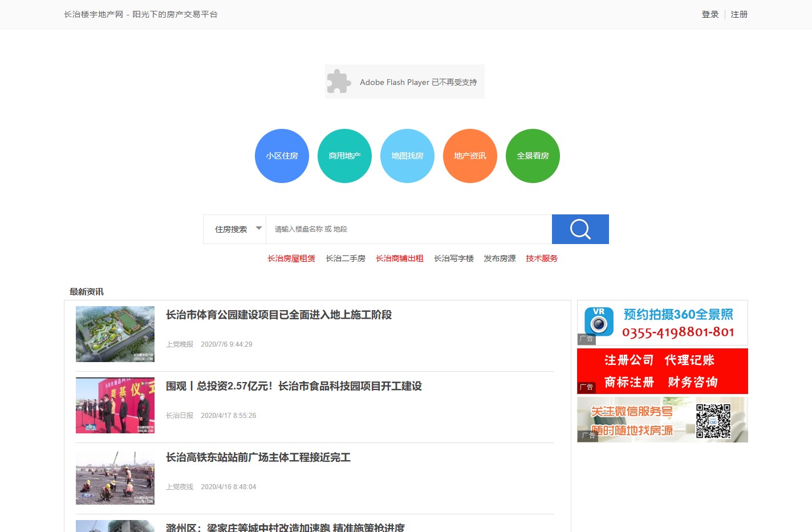Open headline about 长治高铁东站站前广场
The width and height of the screenshot is (812, 532).
(x=258, y=457)
